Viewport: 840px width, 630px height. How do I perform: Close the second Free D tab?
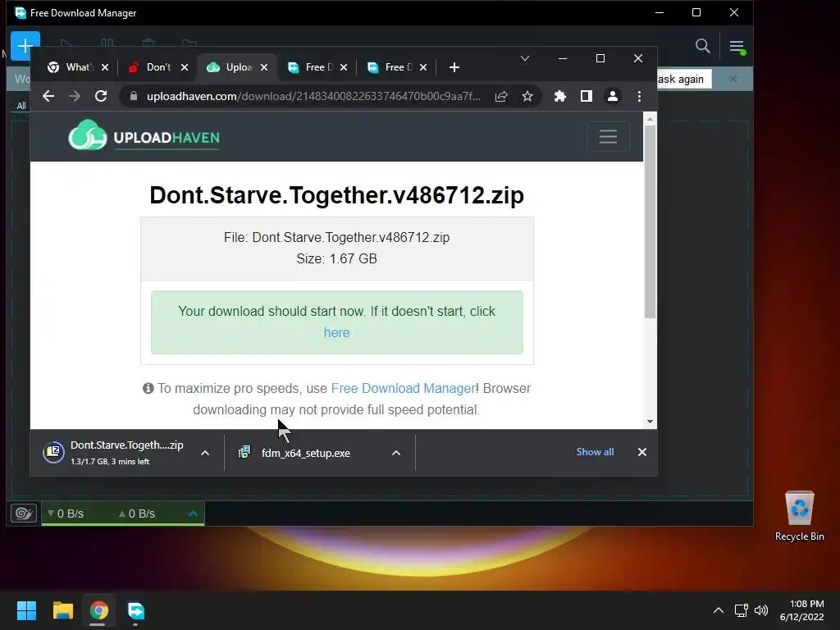[x=423, y=67]
